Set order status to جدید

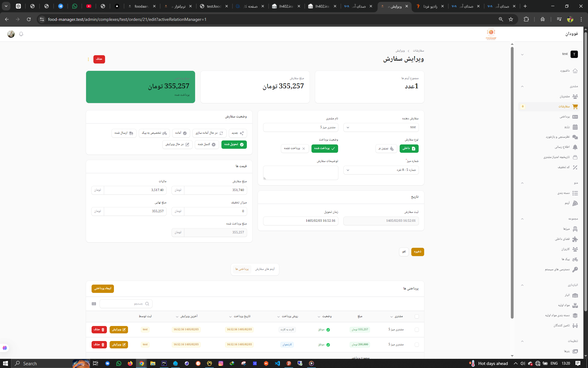coord(238,133)
